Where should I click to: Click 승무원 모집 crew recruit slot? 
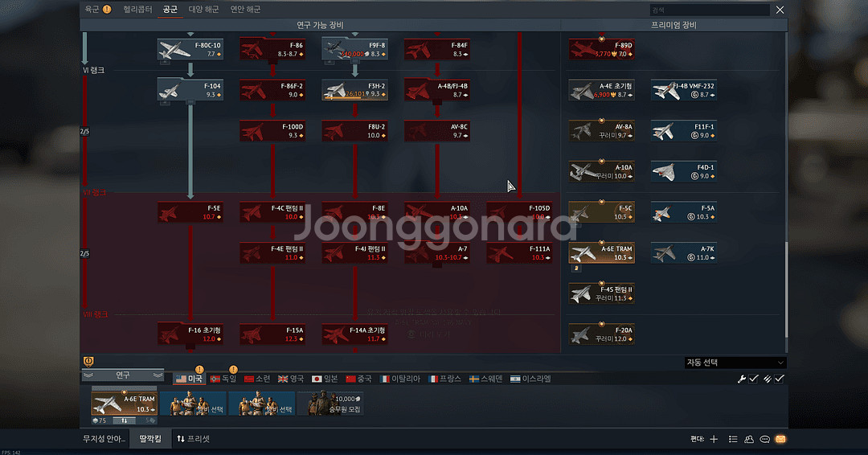point(330,404)
